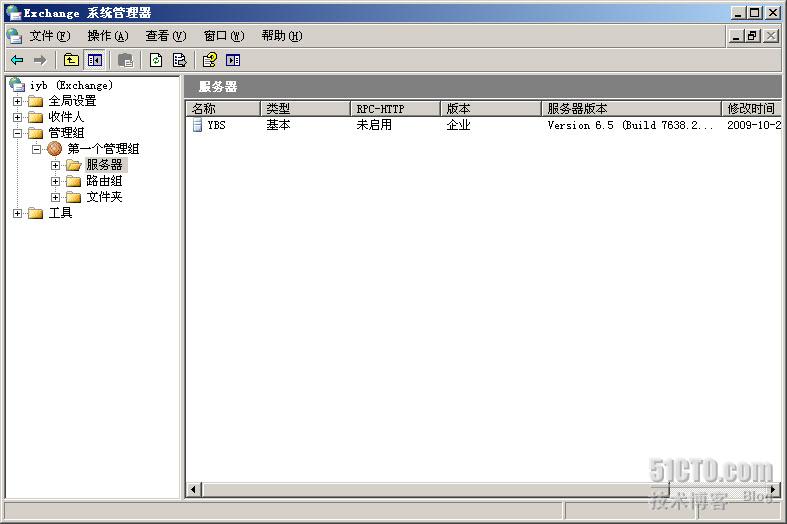Select 收件人 label in the tree
787x524 pixels.
coord(66,117)
